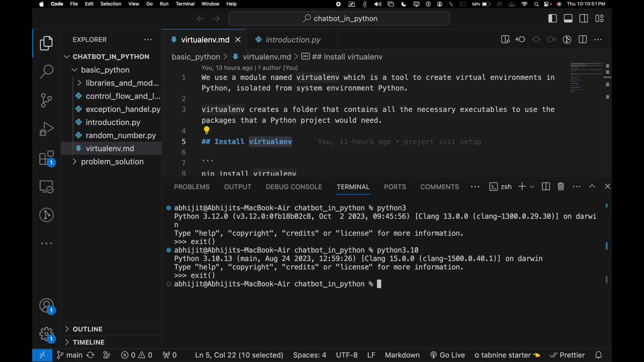Open the Source Control view
The height and width of the screenshot is (362, 644).
[x=46, y=100]
